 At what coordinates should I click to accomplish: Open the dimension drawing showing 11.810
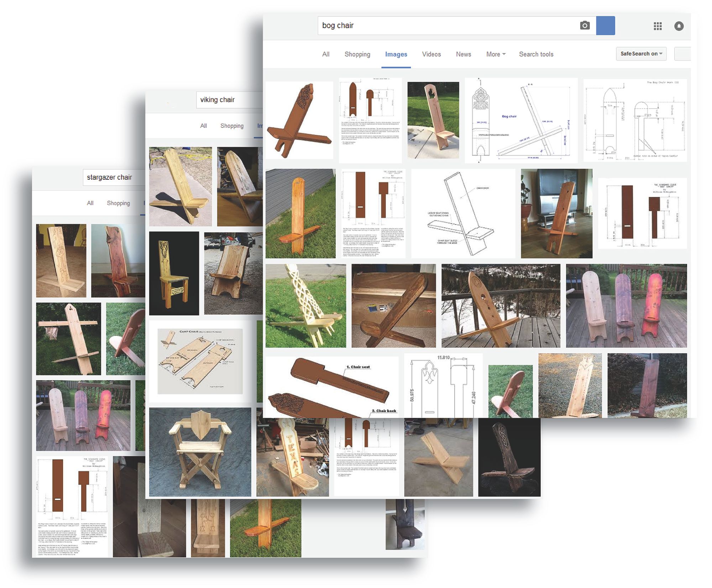click(444, 386)
